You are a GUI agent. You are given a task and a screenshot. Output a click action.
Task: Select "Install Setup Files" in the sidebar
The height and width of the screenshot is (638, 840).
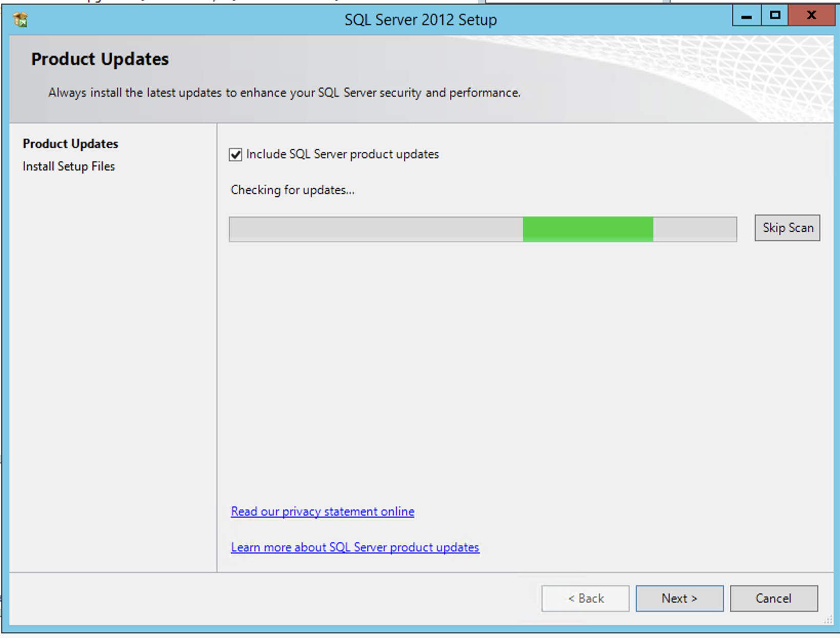(68, 166)
